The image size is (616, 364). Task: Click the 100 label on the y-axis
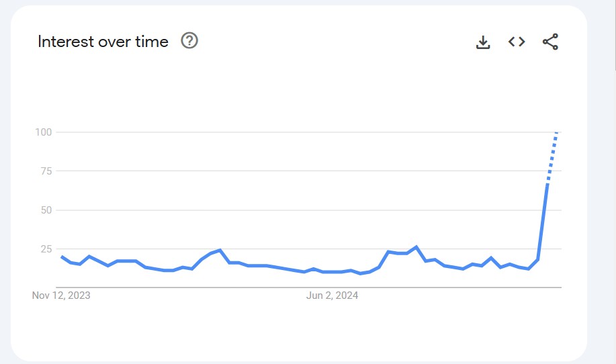click(44, 132)
